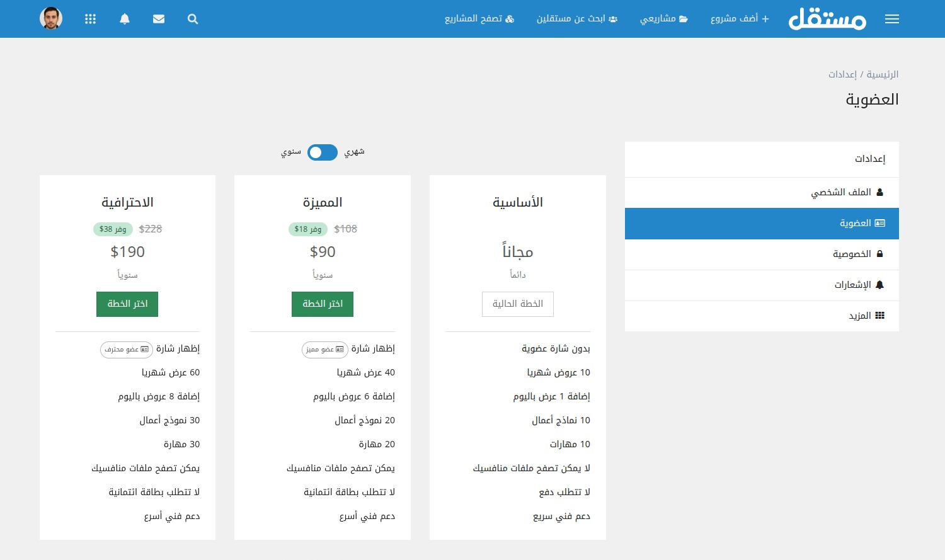This screenshot has height=560, width=945.
Task: Open مشاريعي in the navbar
Action: 664,19
